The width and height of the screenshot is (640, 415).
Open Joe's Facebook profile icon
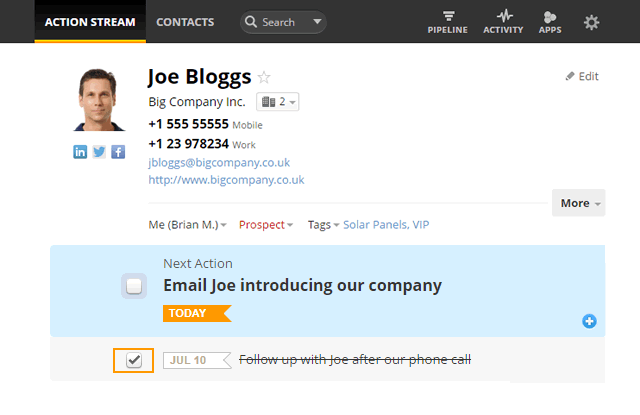point(118,152)
